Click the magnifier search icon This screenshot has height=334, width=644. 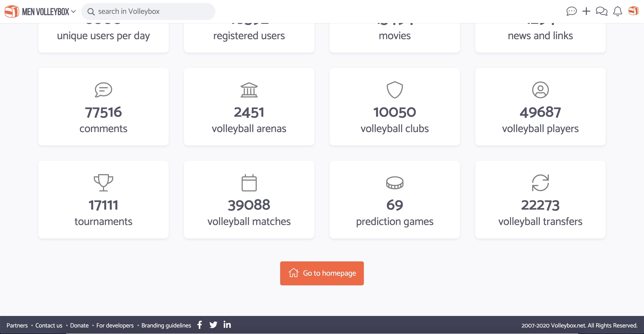click(x=91, y=12)
